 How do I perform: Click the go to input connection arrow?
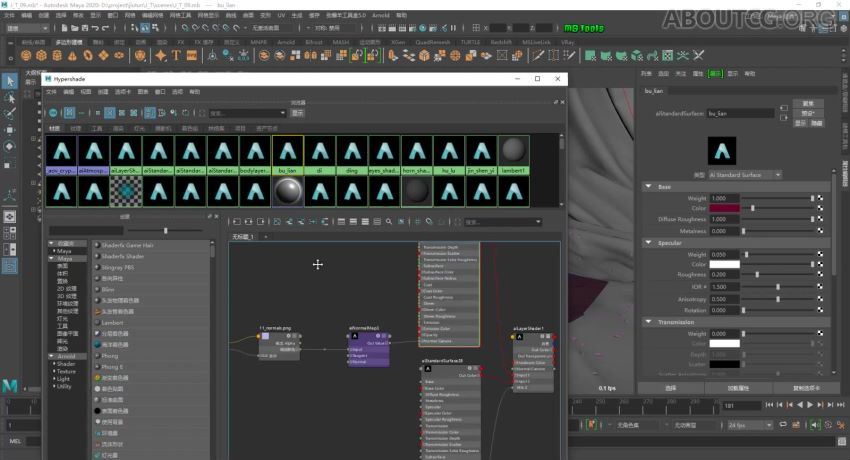pos(784,108)
